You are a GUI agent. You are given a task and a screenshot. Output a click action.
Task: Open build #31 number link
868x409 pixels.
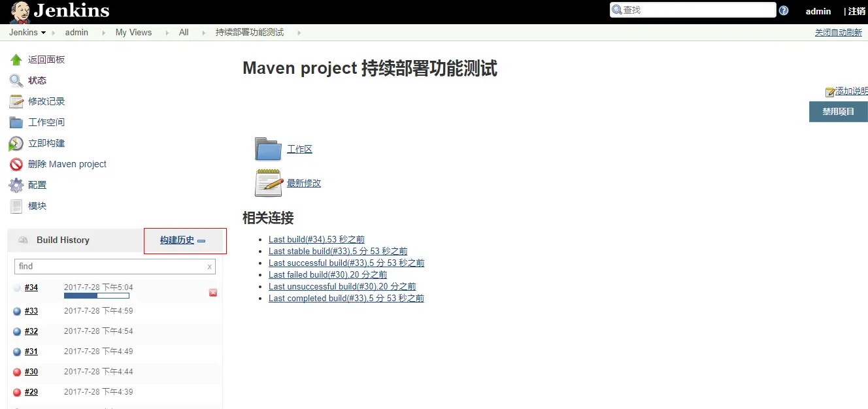31,352
